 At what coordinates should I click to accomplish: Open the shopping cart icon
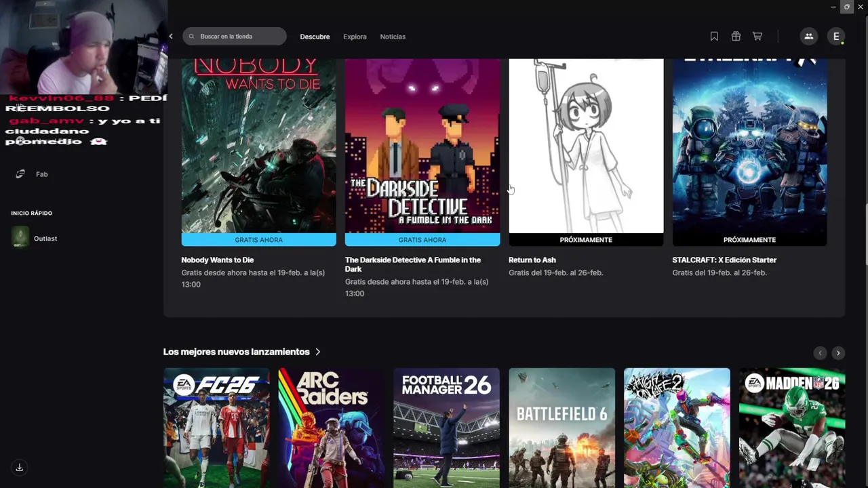click(757, 37)
